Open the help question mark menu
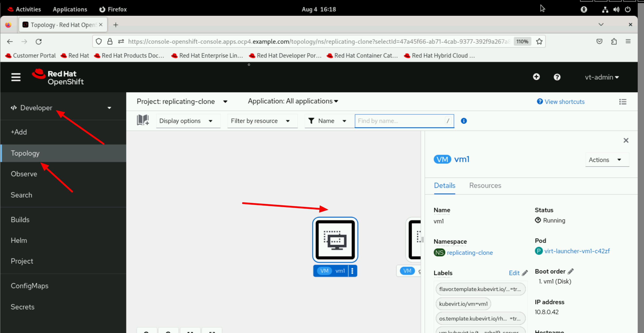Image resolution: width=644 pixels, height=333 pixels. click(557, 77)
